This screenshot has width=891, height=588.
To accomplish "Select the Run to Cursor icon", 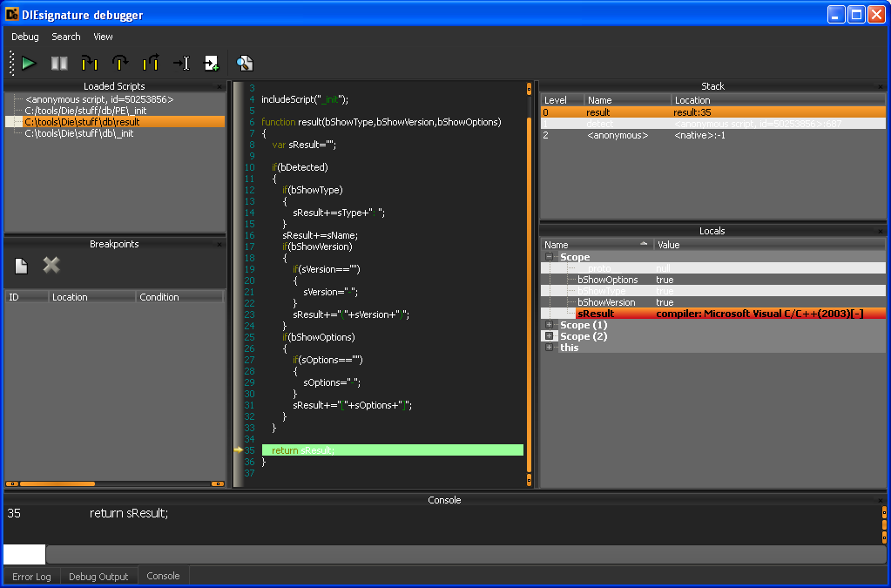I will 181,63.
